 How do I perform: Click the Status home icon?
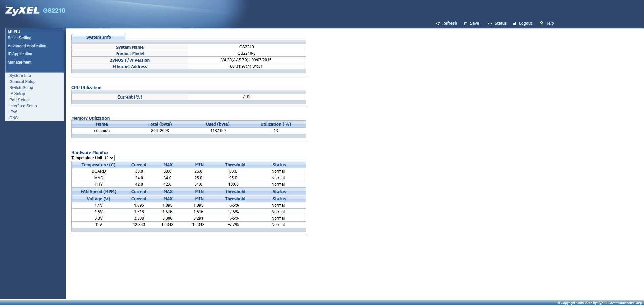[x=490, y=24]
